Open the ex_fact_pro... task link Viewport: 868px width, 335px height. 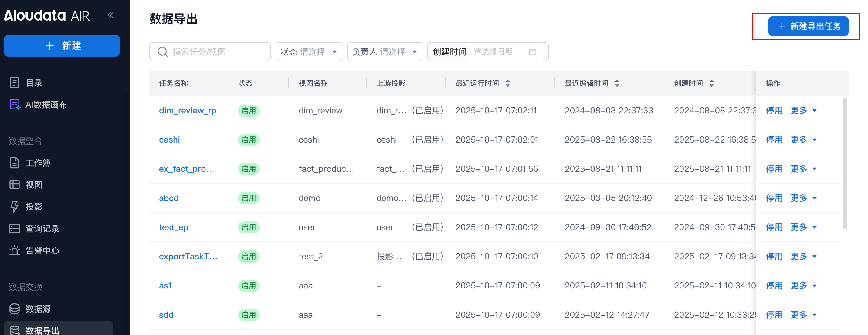click(186, 169)
